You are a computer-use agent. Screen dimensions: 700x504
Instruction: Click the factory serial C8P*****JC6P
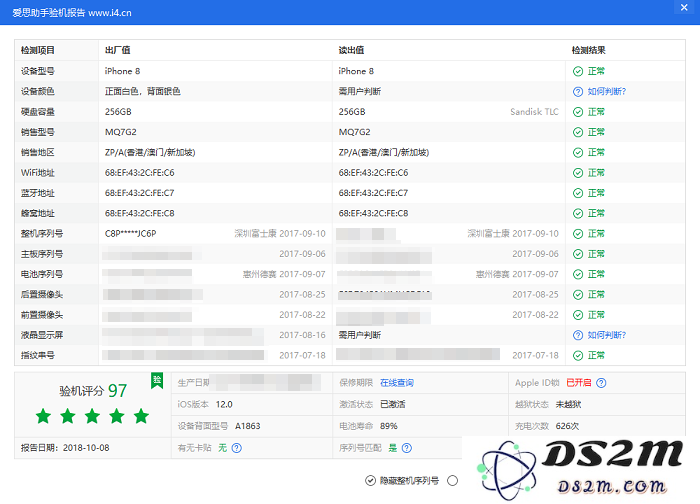tap(130, 234)
